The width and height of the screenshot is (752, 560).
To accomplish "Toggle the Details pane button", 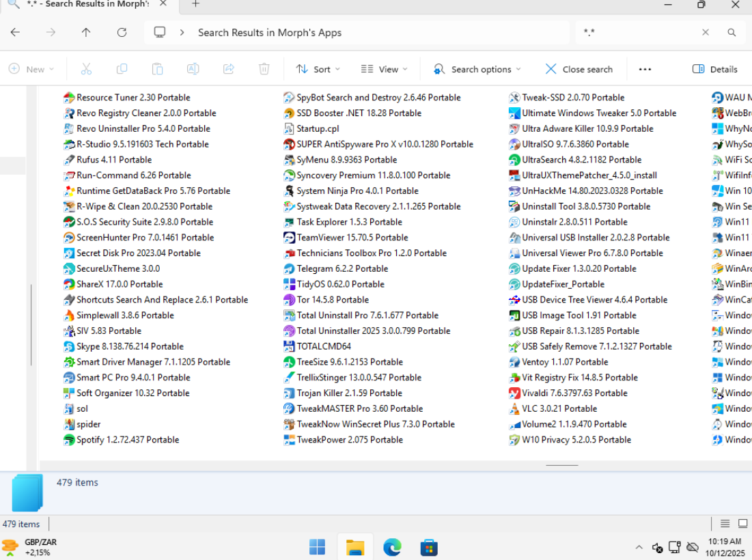I will [715, 69].
